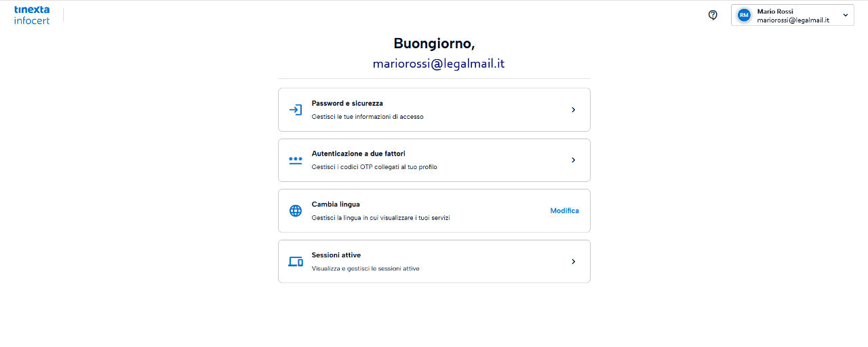Open Password e sicurezza via its chevron
868x347 pixels.
[x=573, y=110]
